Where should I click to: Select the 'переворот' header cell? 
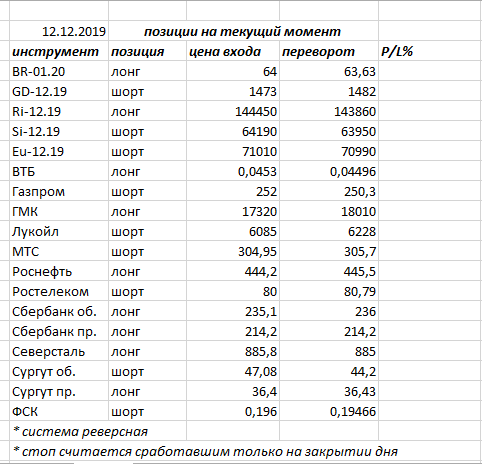pyautogui.click(x=329, y=51)
